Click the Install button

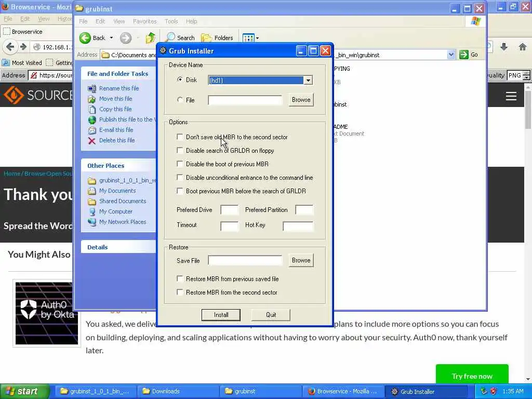coord(221,315)
